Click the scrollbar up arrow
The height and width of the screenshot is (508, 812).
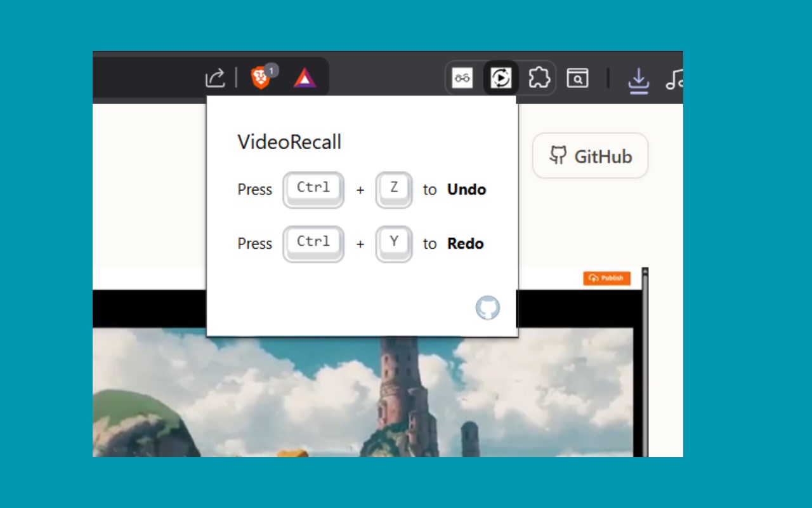(x=645, y=273)
